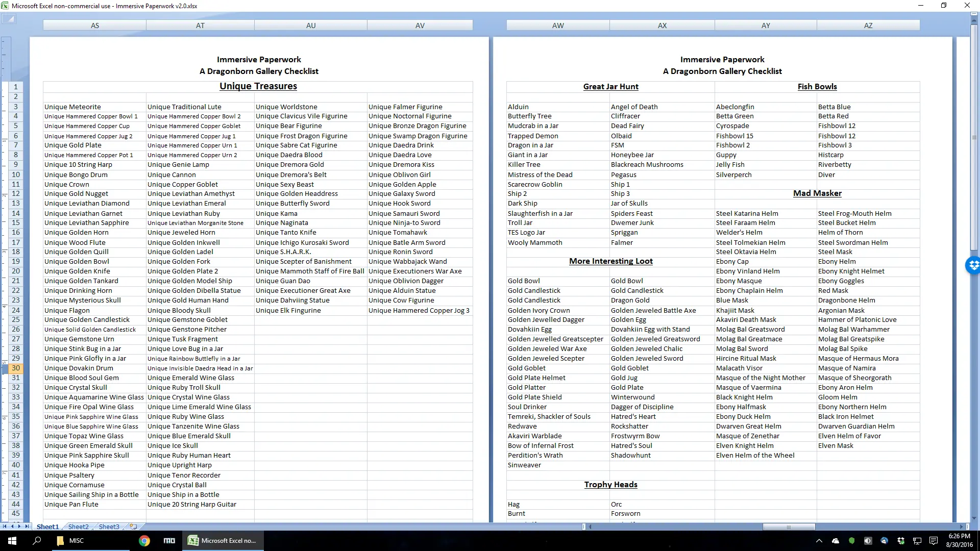
Task: Select column AZ header
Action: pyautogui.click(x=868, y=25)
